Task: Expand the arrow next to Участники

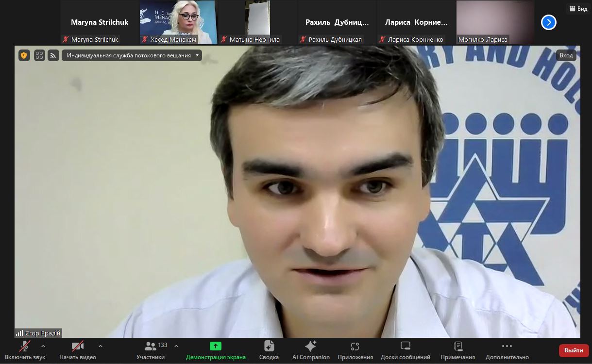Action: 176,346
